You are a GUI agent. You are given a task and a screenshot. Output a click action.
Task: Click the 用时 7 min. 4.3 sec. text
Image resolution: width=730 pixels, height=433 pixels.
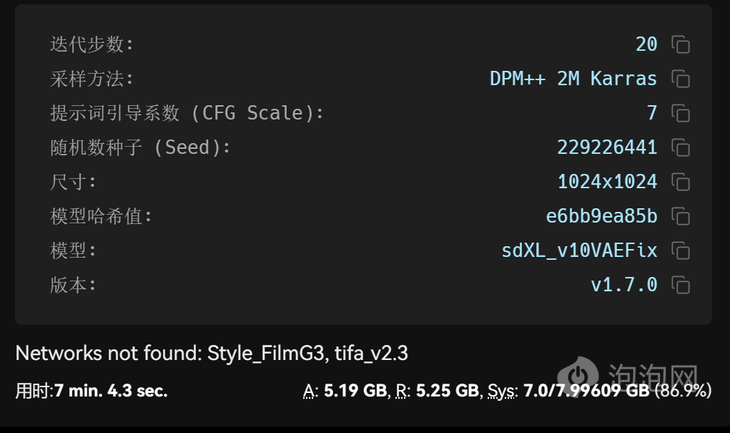(x=91, y=391)
